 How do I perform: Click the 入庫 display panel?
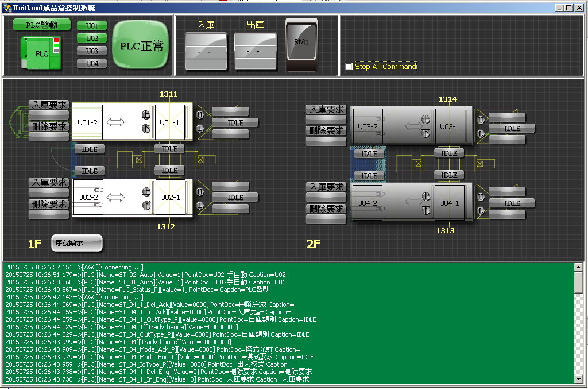[x=206, y=51]
